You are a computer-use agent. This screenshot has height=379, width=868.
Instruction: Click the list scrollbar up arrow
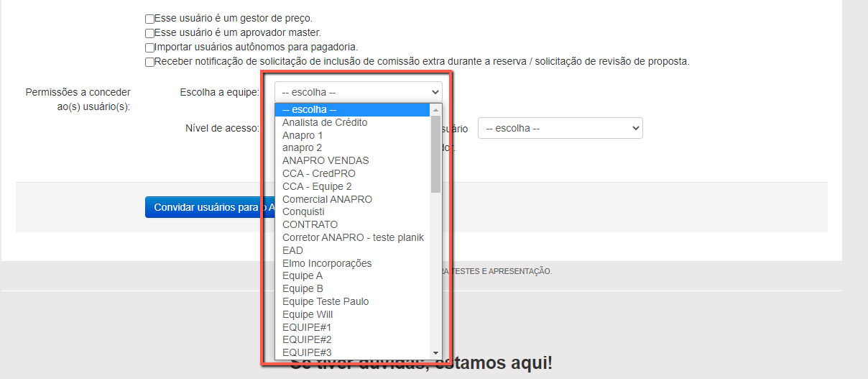pyautogui.click(x=435, y=110)
